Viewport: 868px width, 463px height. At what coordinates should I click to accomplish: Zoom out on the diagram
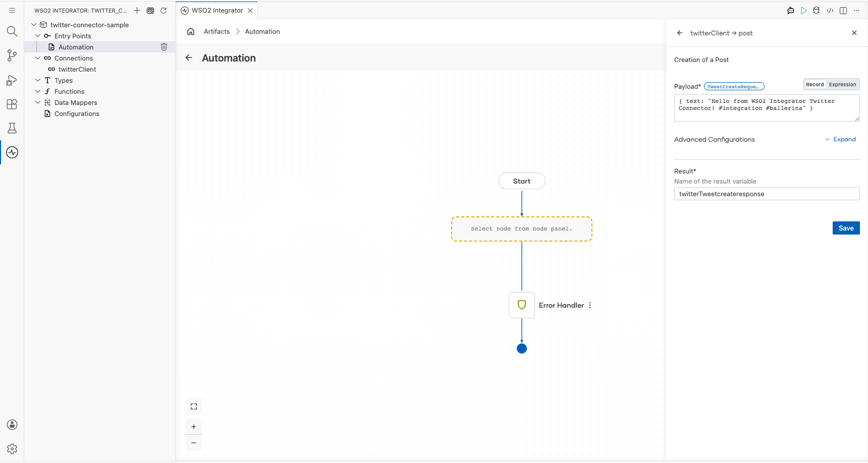(194, 443)
